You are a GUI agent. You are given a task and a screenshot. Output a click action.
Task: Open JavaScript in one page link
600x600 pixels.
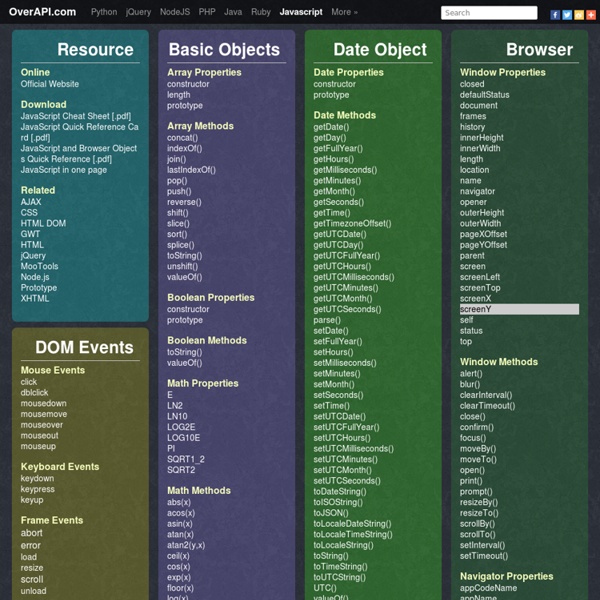pos(64,170)
